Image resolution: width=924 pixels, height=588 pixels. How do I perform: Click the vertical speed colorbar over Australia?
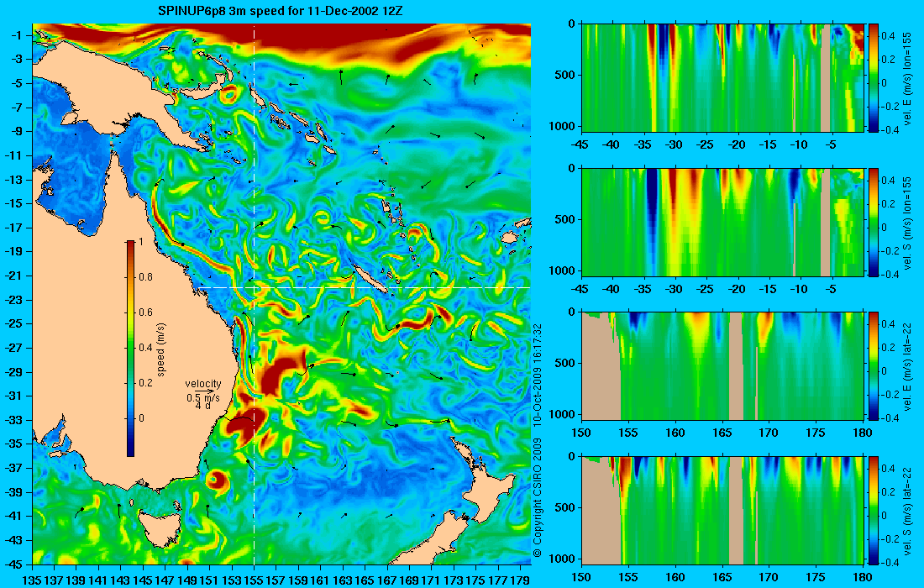click(x=130, y=349)
